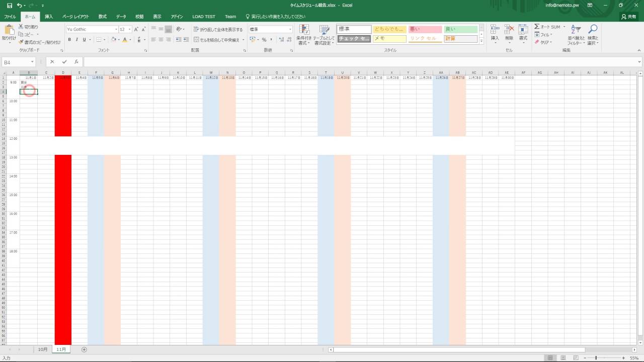This screenshot has height=362, width=644.
Task: Switch to the LOAD TEST ribbon tab
Action: coord(204,17)
